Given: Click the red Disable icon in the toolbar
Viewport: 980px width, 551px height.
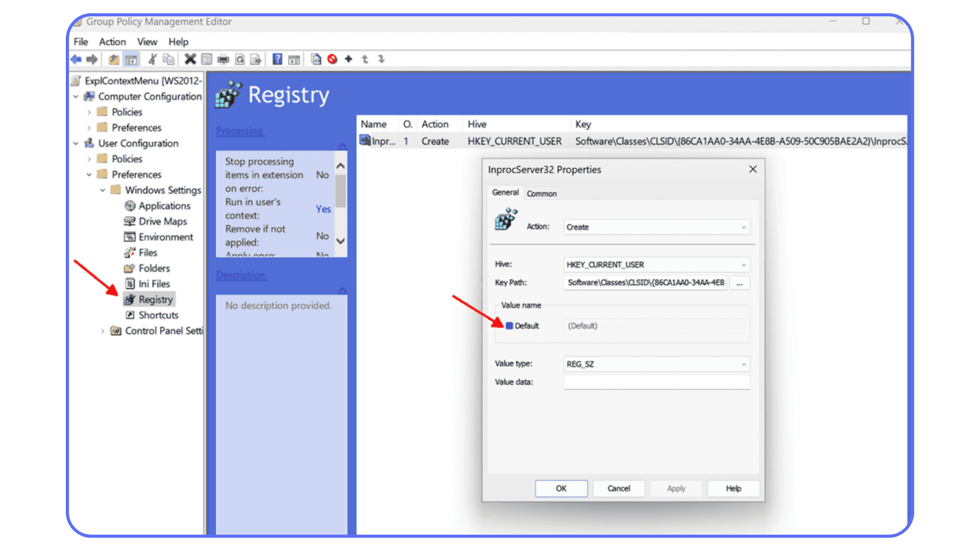Looking at the screenshot, I should click(333, 59).
